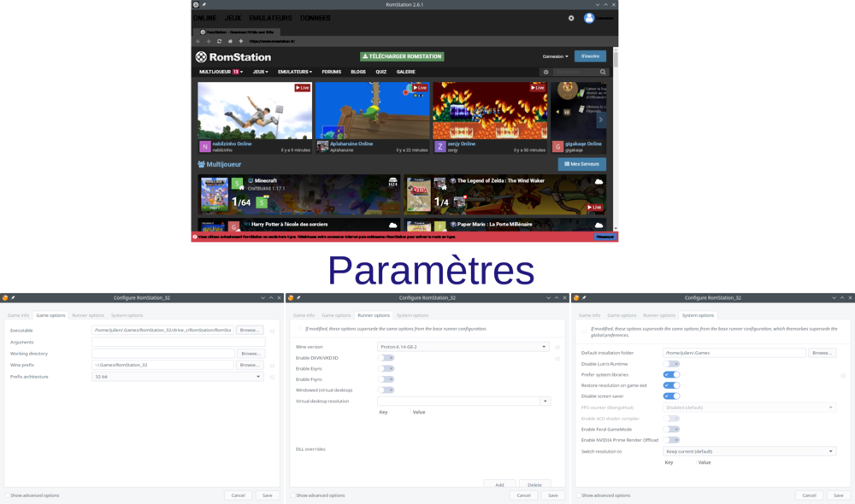
Task: Enable NVIDIA Prime Render Offload
Action: [x=672, y=440]
